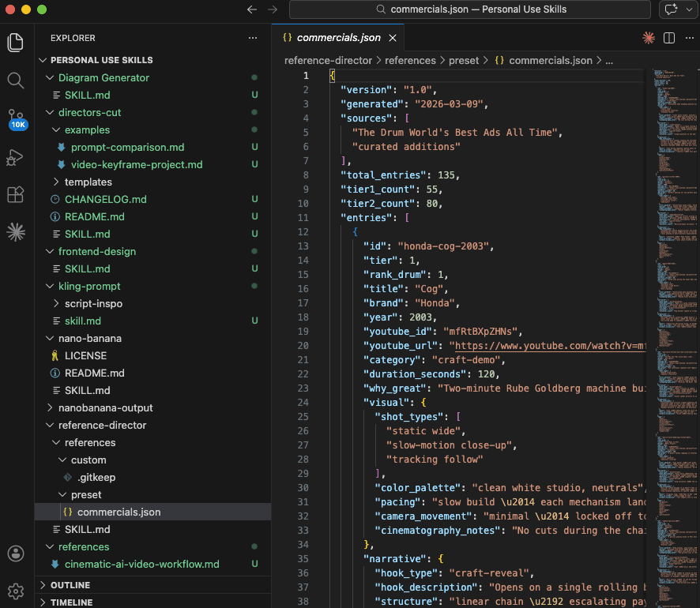
Task: Click the command center search field
Action: (x=472, y=9)
